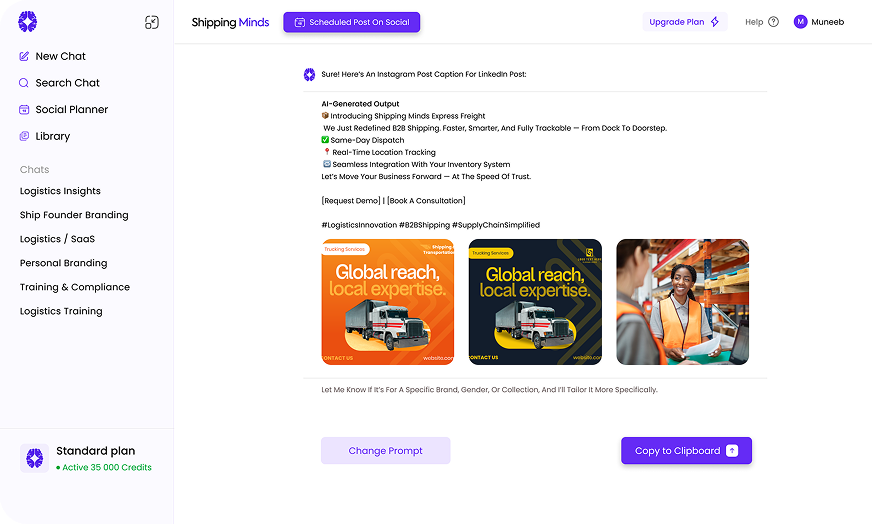Click the Change Prompt button

coord(385,451)
